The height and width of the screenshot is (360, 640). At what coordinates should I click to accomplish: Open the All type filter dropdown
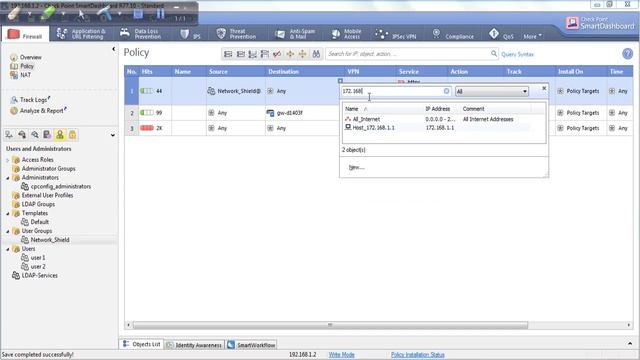point(492,91)
